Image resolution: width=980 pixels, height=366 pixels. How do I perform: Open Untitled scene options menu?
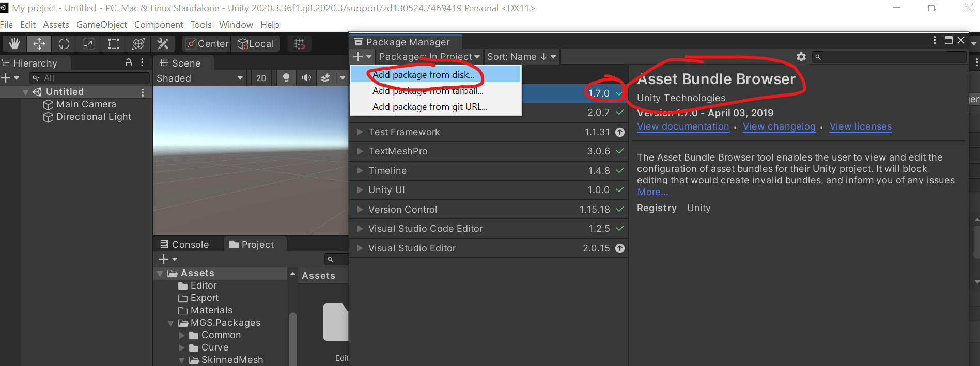pos(143,92)
